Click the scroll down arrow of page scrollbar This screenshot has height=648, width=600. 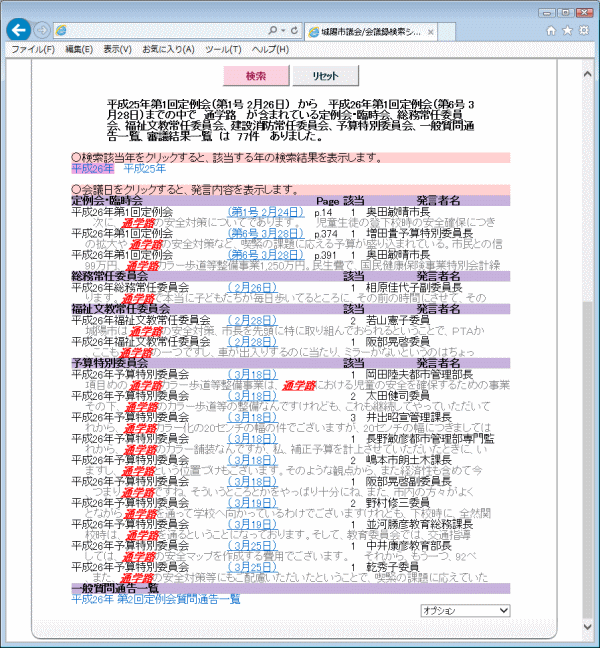tap(587, 626)
